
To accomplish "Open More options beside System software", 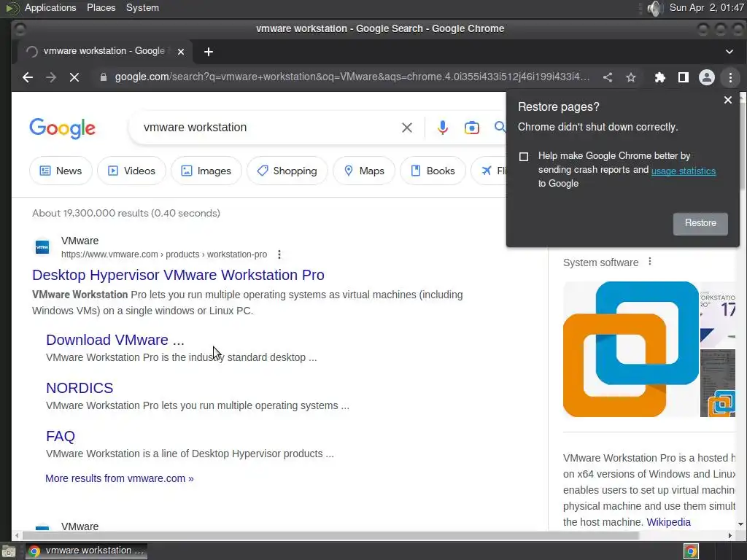I will coord(650,262).
